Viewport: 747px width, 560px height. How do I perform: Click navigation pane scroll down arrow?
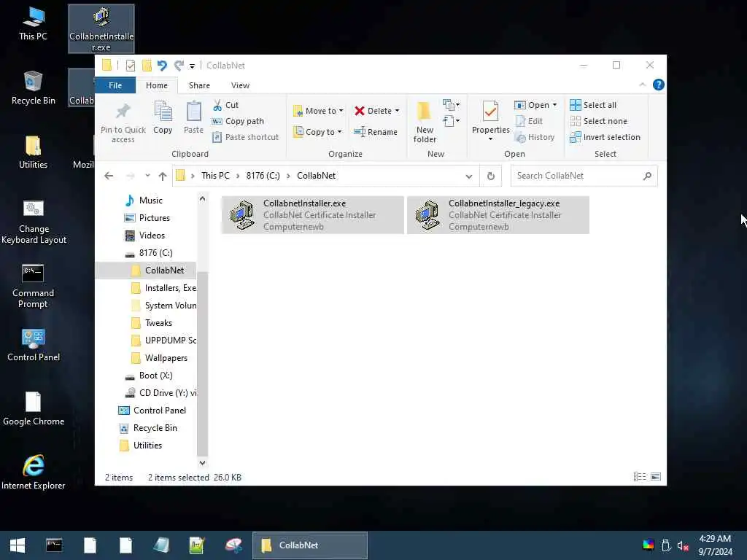click(203, 463)
